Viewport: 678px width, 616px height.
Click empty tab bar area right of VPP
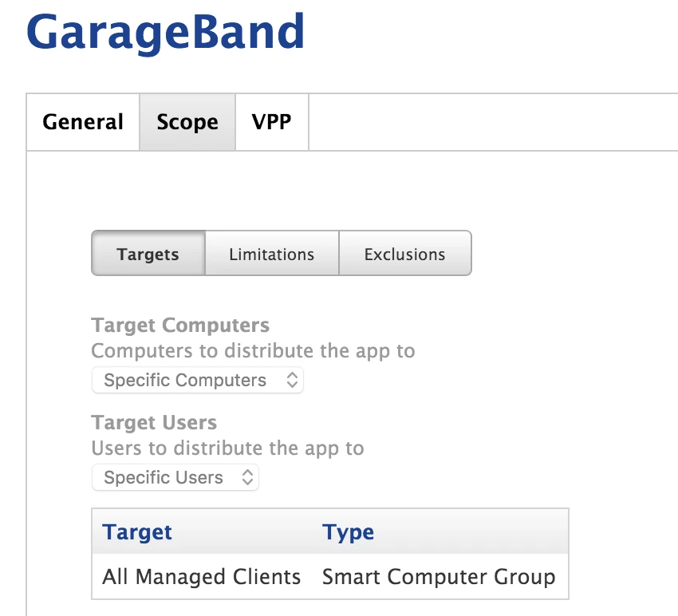[x=493, y=122]
